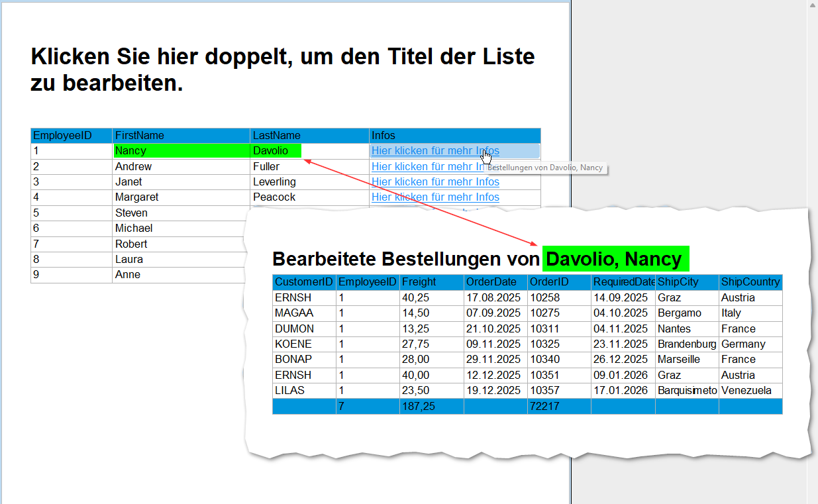Click the Freight total value 187,25
The image size is (818, 504).
pyautogui.click(x=419, y=407)
